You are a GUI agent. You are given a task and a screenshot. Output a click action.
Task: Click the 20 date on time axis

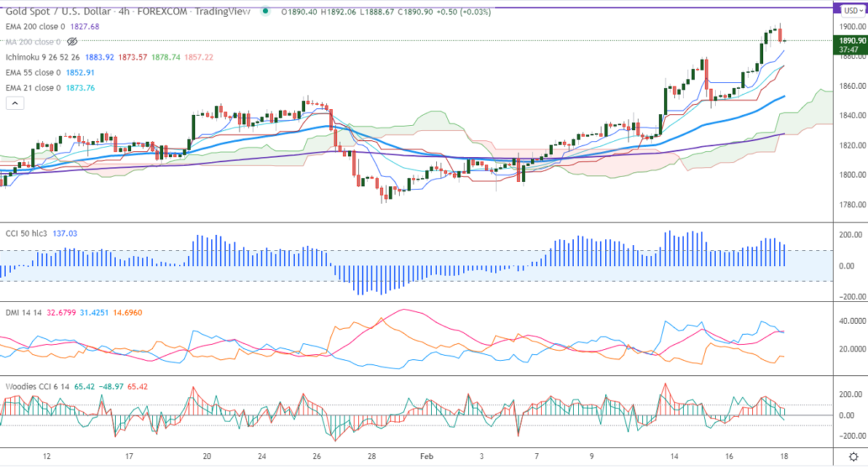click(x=207, y=457)
